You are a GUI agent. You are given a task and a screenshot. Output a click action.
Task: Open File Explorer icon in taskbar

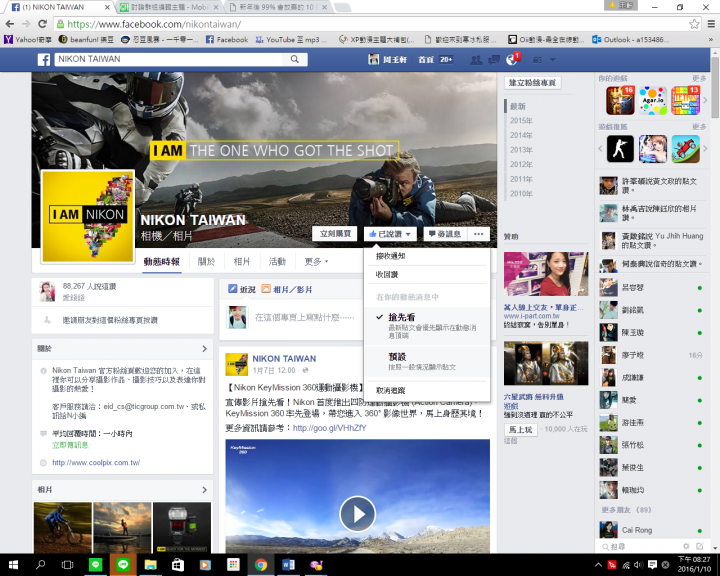151,565
